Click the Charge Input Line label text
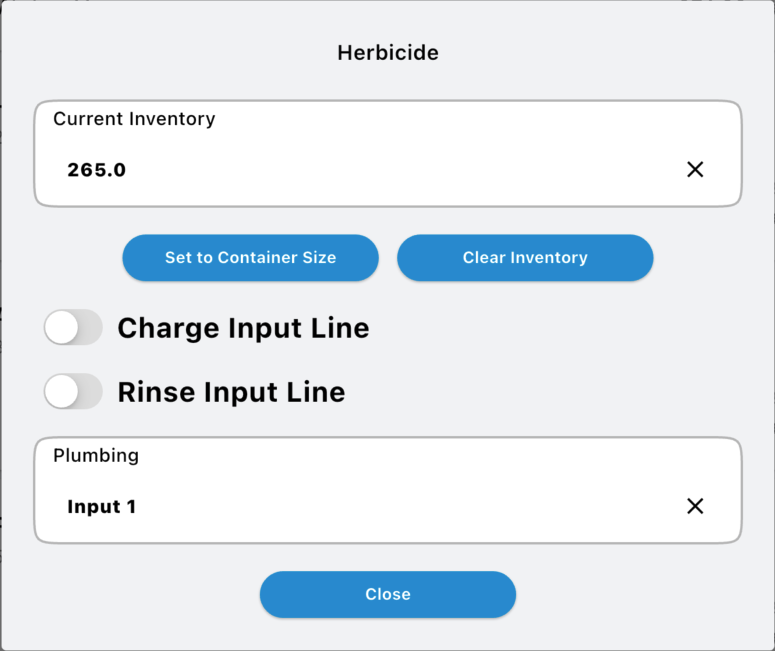Image resolution: width=775 pixels, height=651 pixels. (243, 328)
